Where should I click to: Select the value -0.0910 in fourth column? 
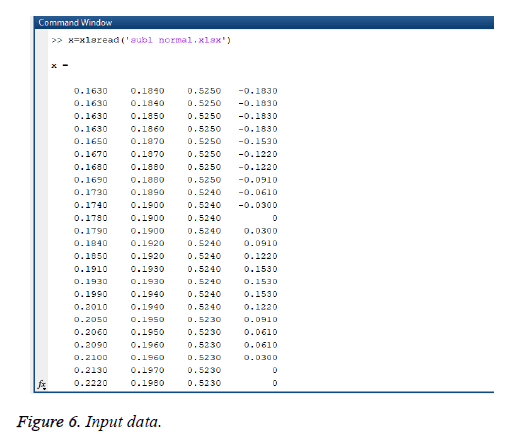click(258, 180)
